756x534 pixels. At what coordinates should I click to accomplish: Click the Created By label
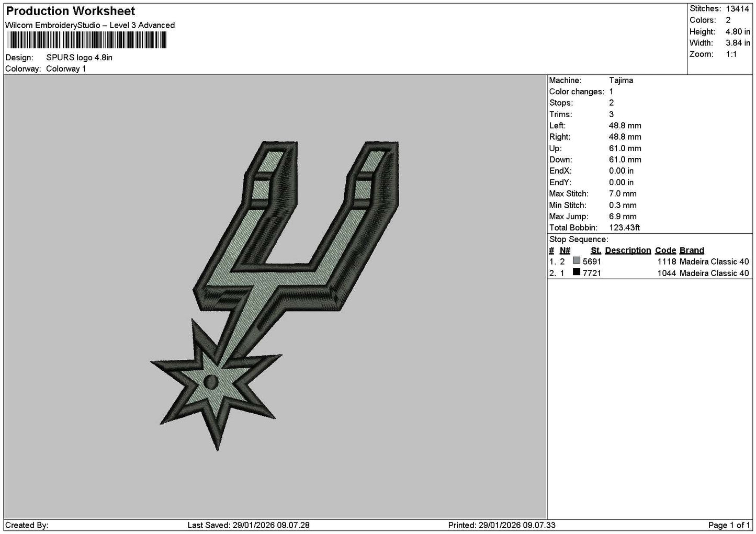click(x=27, y=525)
